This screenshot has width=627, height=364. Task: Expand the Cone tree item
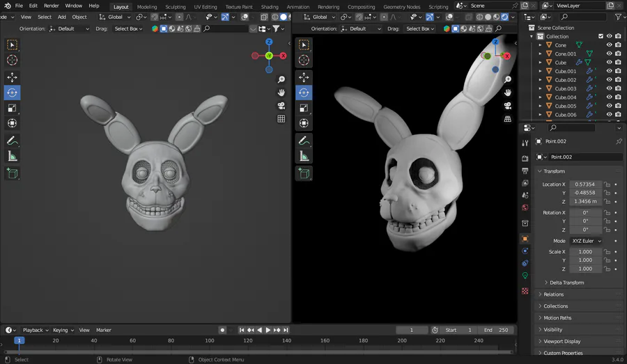pos(540,45)
